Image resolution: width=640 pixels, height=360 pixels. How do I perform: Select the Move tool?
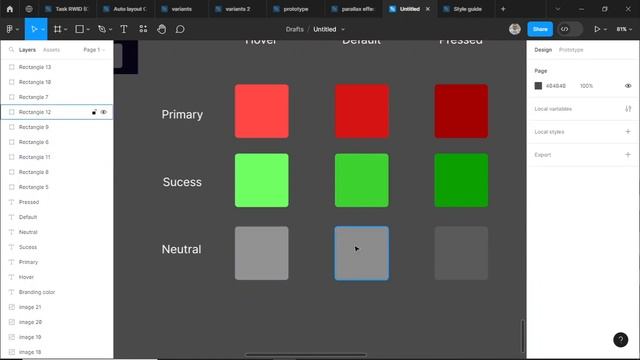click(34, 29)
